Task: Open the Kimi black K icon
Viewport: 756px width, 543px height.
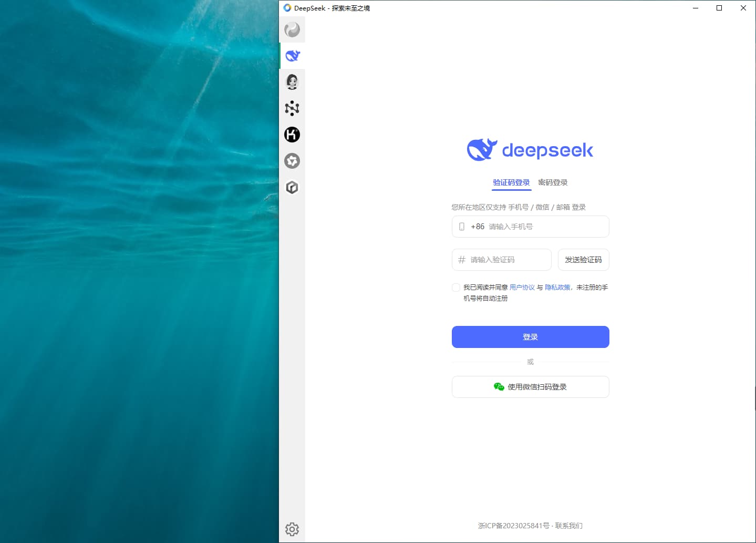Action: (x=292, y=135)
